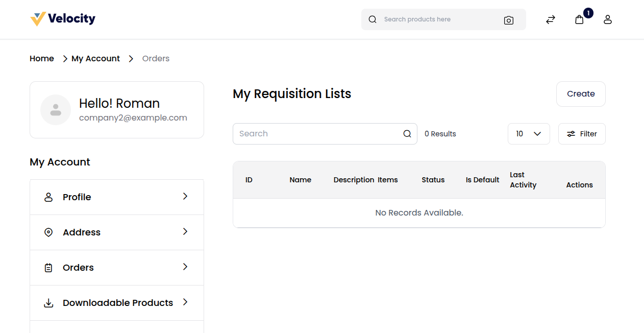Open My Account from the breadcrumb

point(95,58)
